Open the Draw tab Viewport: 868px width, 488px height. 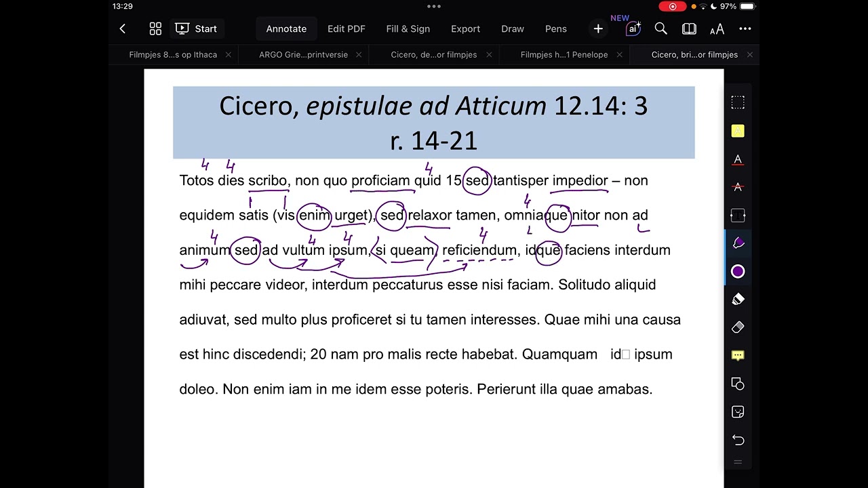click(x=513, y=28)
